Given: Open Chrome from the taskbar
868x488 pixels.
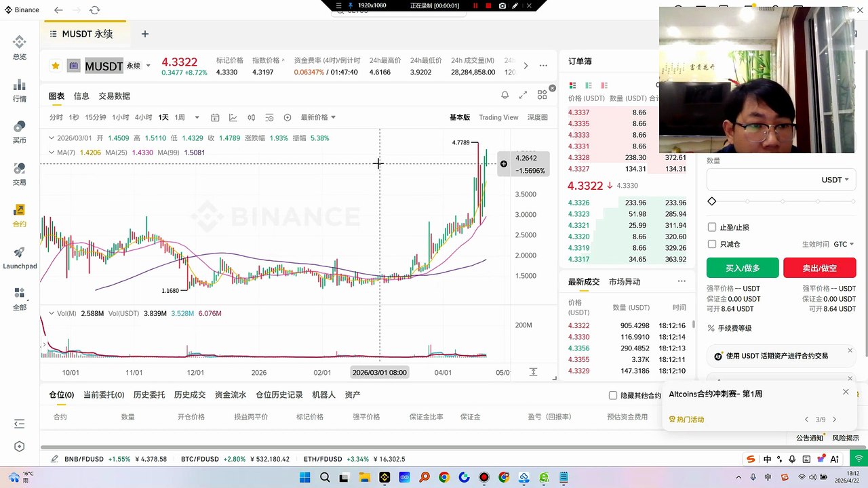Looking at the screenshot, I should 443,477.
